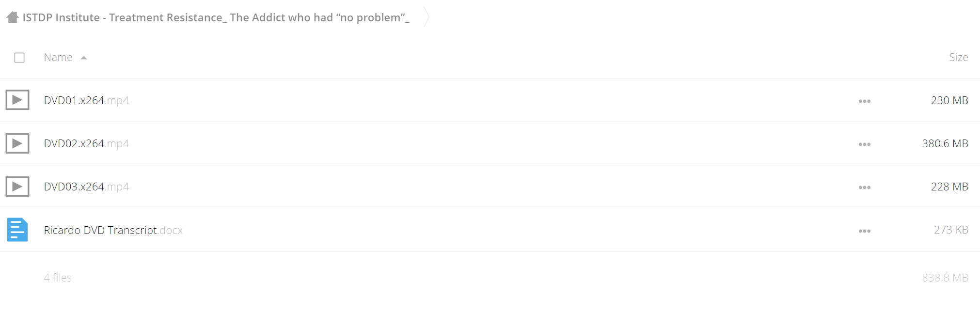Tick the select-all files checkbox
Viewport: 980px width, 312px height.
click(19, 58)
